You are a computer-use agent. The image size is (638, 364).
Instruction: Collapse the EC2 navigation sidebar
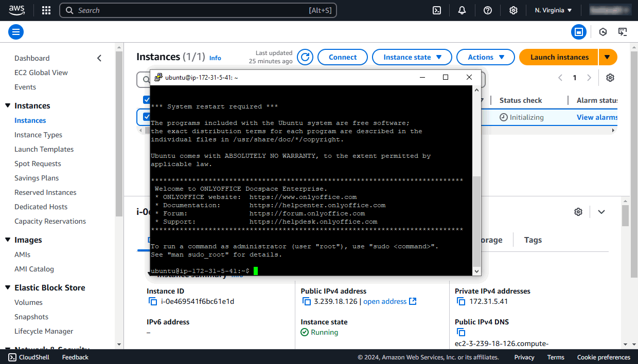99,58
